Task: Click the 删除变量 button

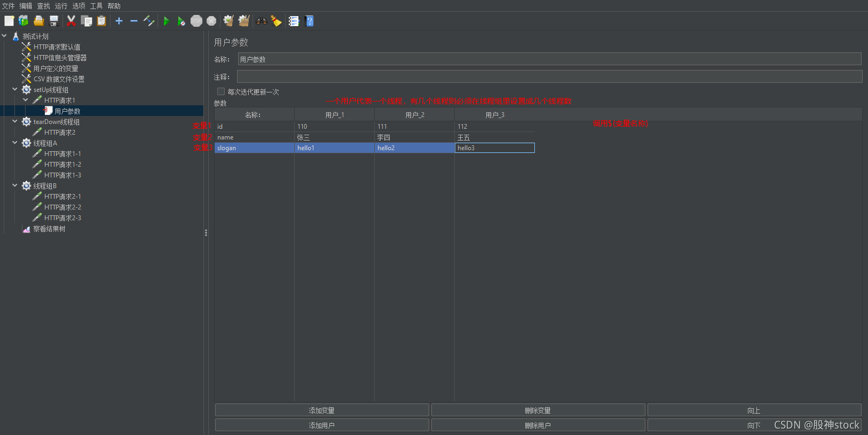Action: (x=538, y=410)
